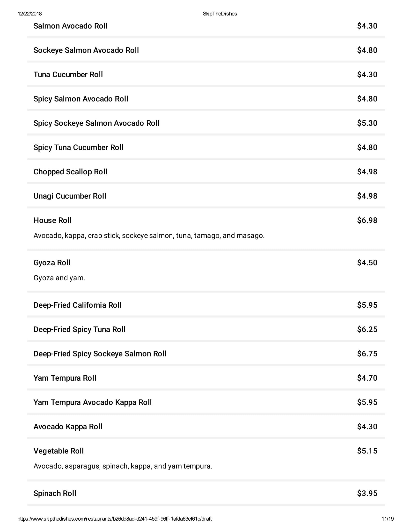Click the $6.98 price of House Roll
This screenshot has height=532, width=411.
pyautogui.click(x=367, y=221)
